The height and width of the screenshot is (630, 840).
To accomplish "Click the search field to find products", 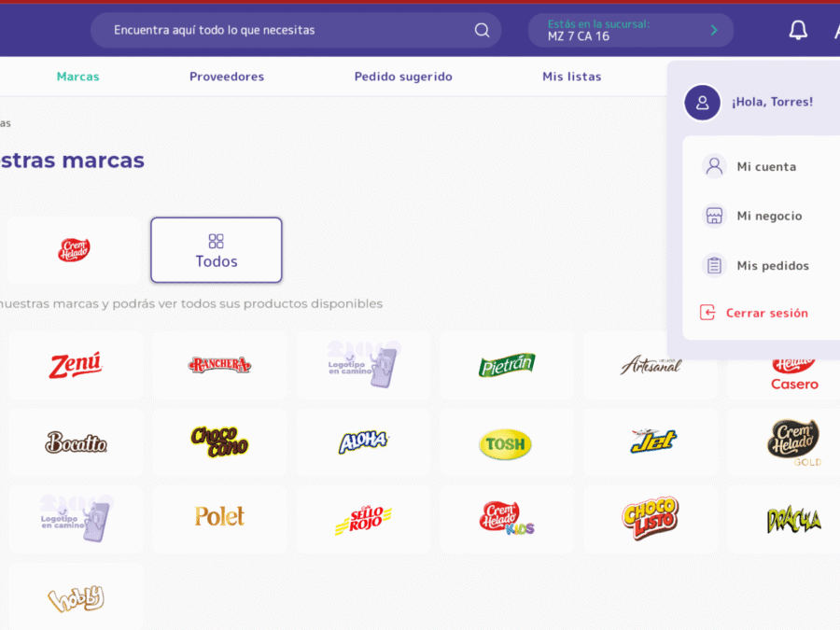I will click(x=280, y=30).
